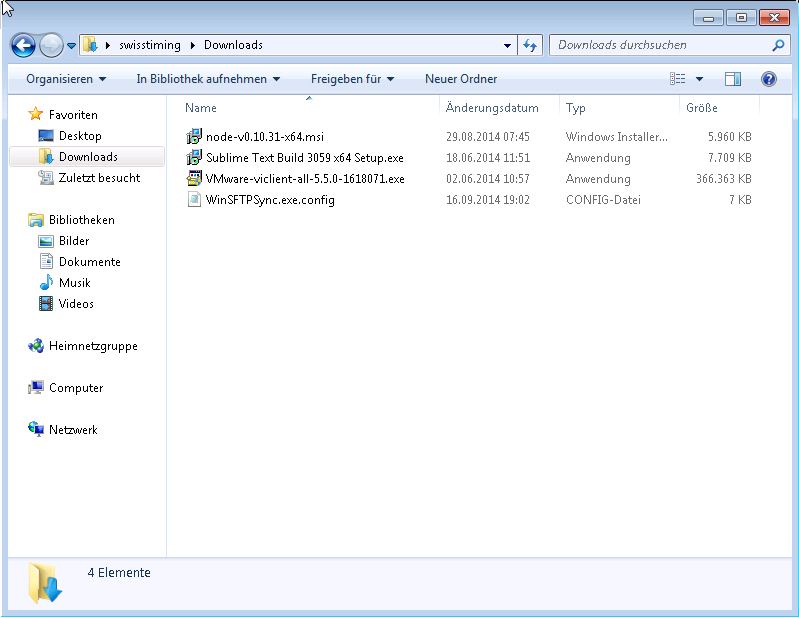This screenshot has width=799, height=618.
Task: Create a folder with Neuer Ordner
Action: click(461, 79)
